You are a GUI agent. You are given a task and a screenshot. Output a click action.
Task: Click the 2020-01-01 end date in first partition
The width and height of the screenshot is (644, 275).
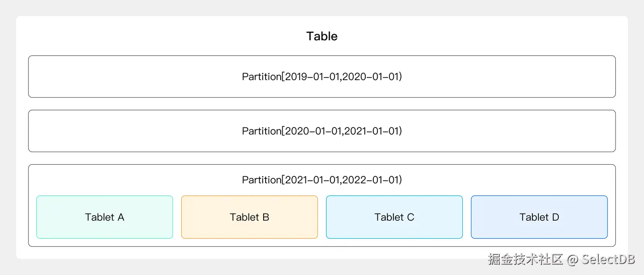pyautogui.click(x=371, y=77)
